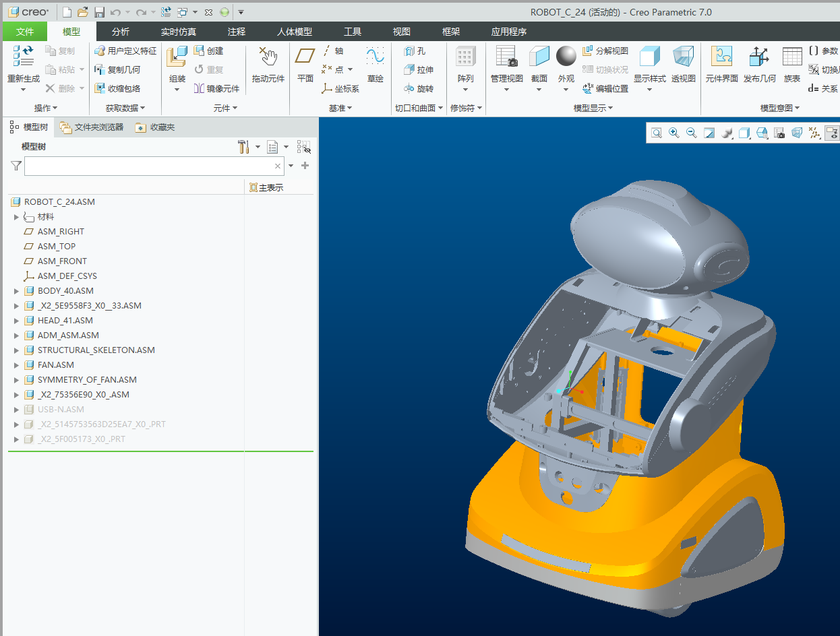The height and width of the screenshot is (636, 840).
Task: Open the 模型显示 group dropdown
Action: (593, 108)
